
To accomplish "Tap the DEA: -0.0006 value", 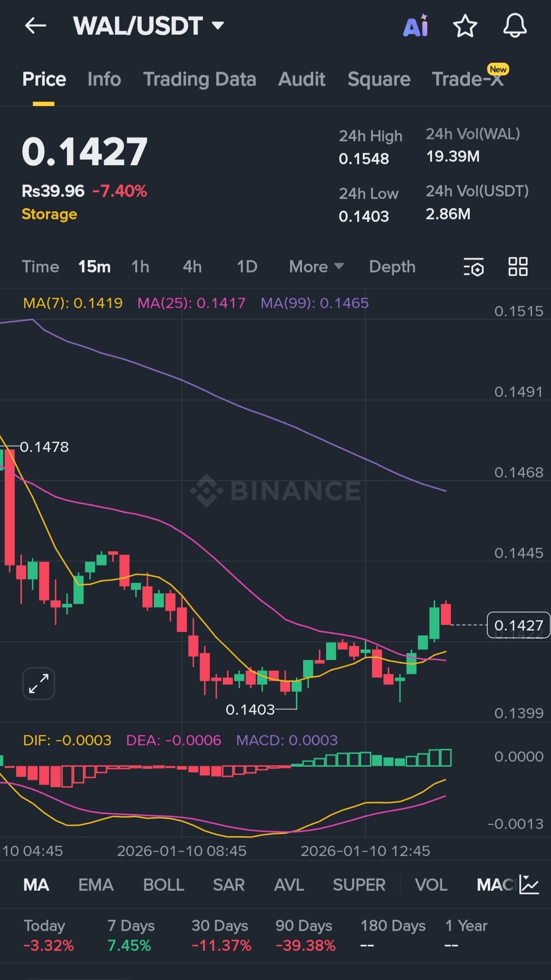I will point(173,740).
